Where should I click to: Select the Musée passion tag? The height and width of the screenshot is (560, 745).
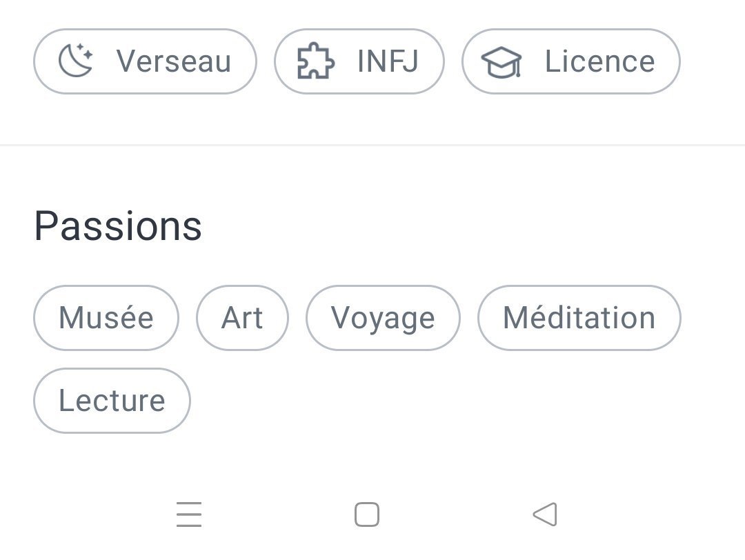click(x=106, y=318)
